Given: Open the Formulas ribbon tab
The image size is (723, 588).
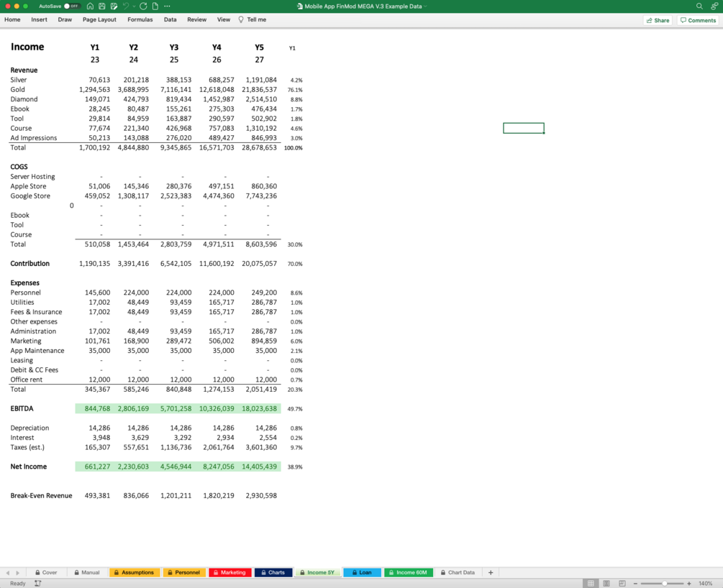Looking at the screenshot, I should 140,19.
